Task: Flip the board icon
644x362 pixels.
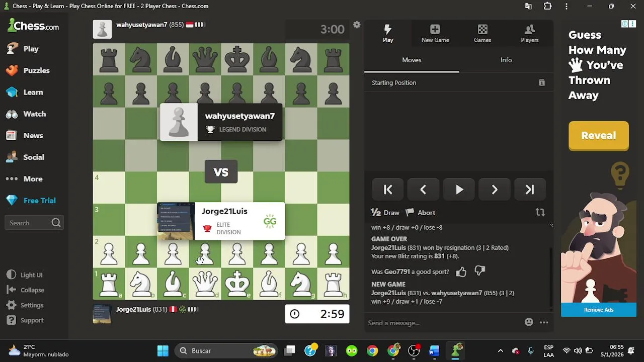Action: (x=540, y=212)
